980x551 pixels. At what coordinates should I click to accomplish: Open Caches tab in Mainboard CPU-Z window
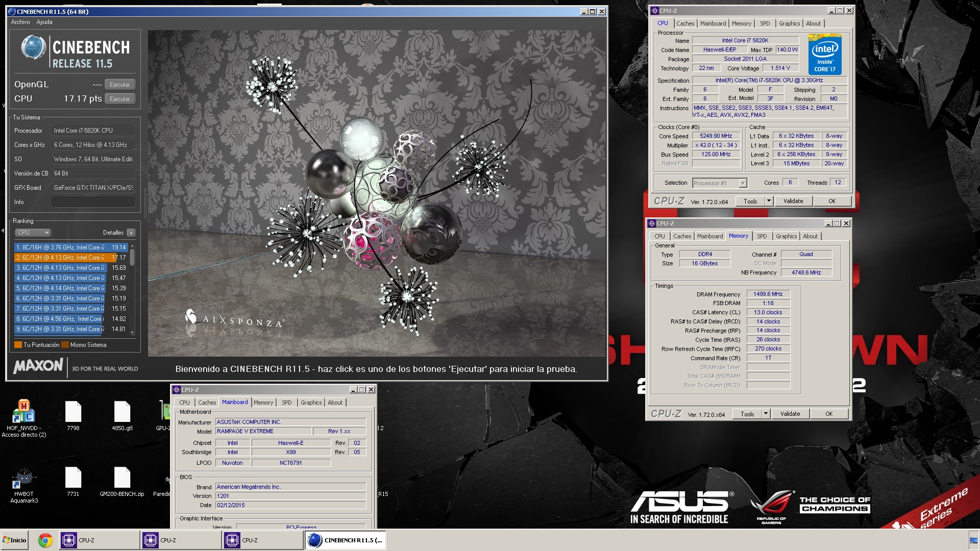coord(207,403)
